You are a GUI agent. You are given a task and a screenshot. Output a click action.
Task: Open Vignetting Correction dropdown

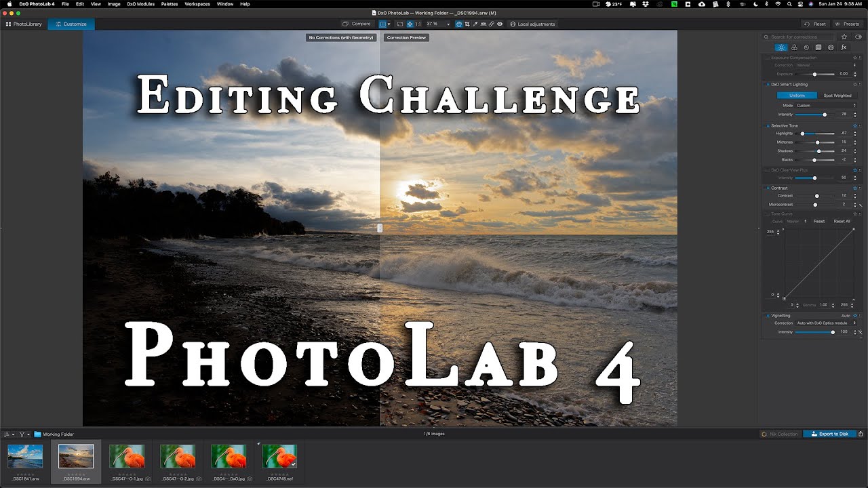[825, 323]
